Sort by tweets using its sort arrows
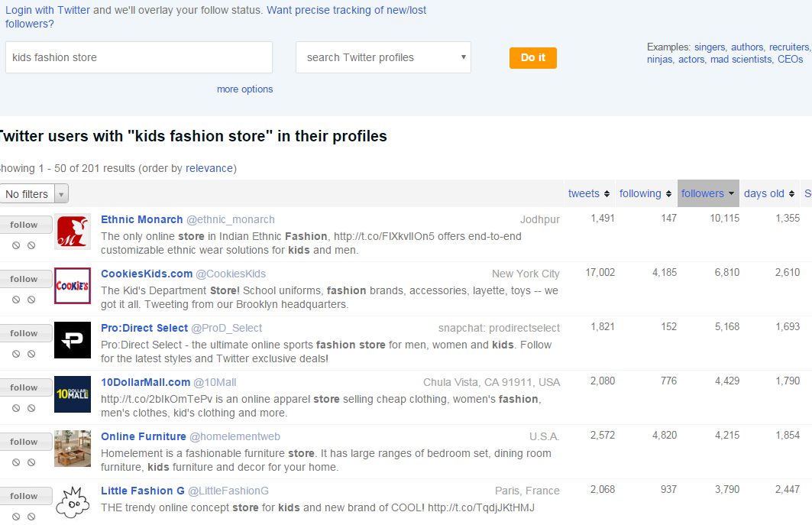The image size is (812, 525). tap(607, 194)
